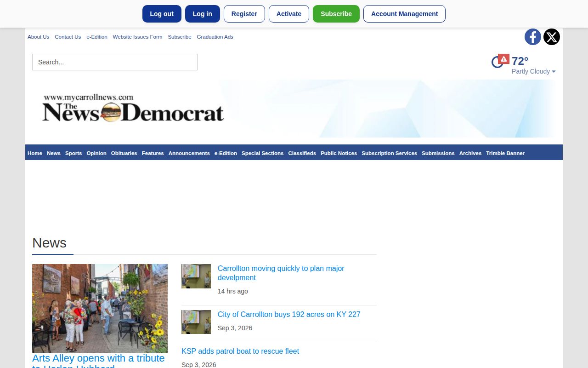
Task: Open the Archives menu item
Action: 470,153
